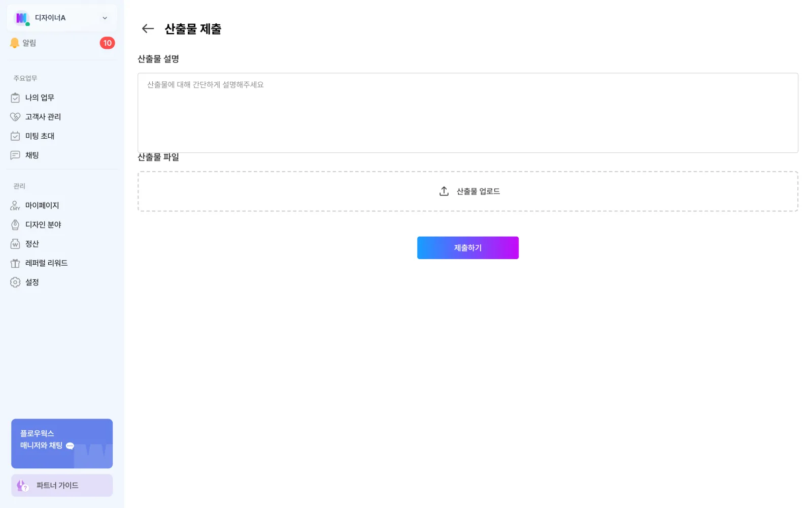The image size is (812, 508).
Task: Focus the 산출물 설명 text area
Action: point(468,113)
